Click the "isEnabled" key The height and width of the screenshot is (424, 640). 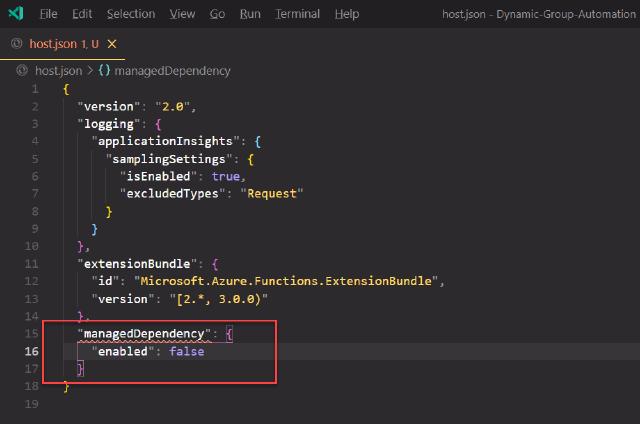158,176
